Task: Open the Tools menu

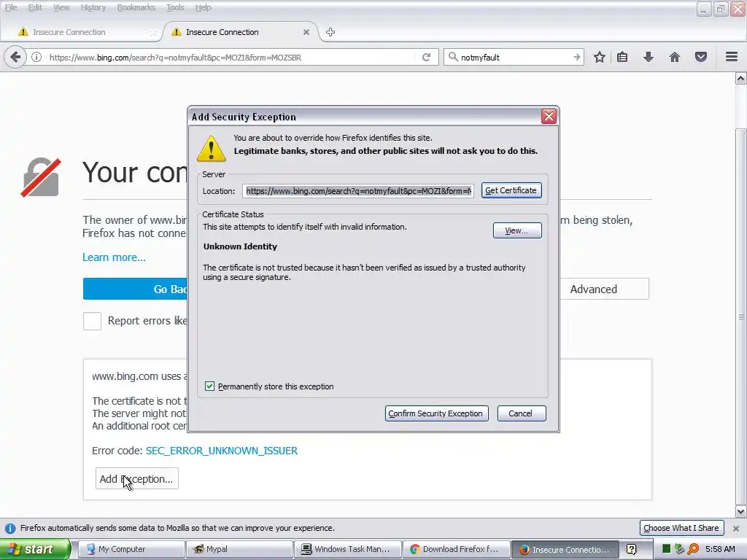Action: pyautogui.click(x=175, y=7)
